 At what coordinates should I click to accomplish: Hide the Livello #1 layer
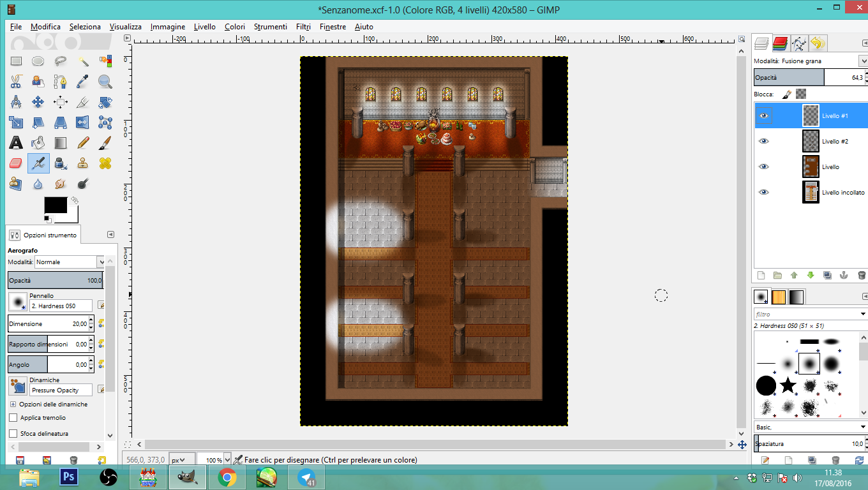[x=764, y=115]
